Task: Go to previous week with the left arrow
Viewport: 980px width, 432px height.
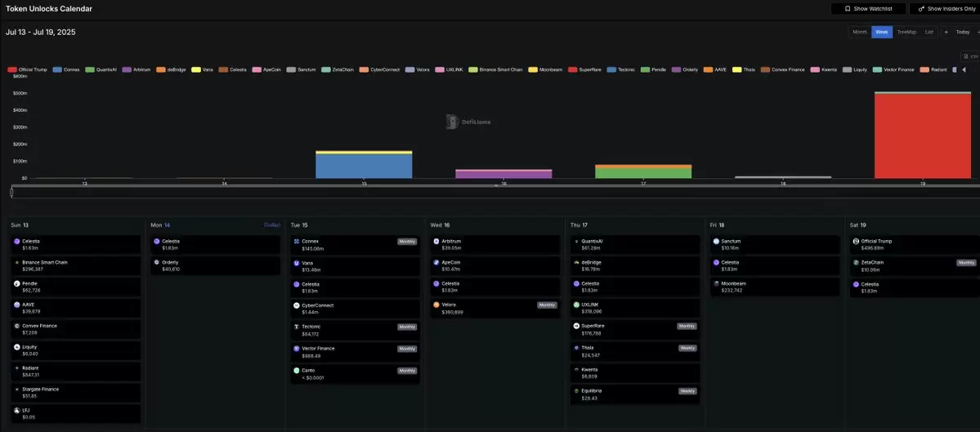Action: click(x=946, y=32)
